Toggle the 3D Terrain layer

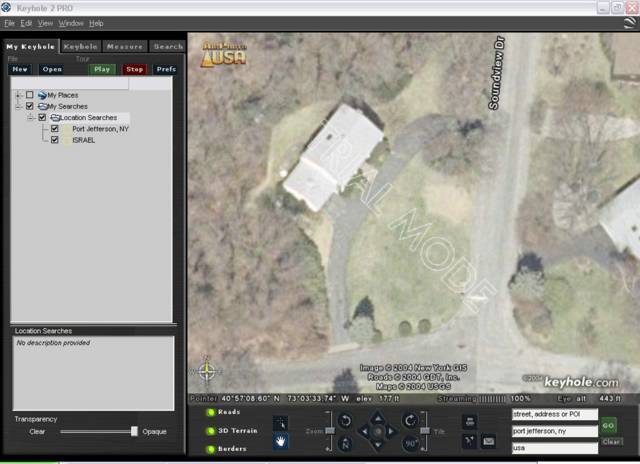pos(211,431)
